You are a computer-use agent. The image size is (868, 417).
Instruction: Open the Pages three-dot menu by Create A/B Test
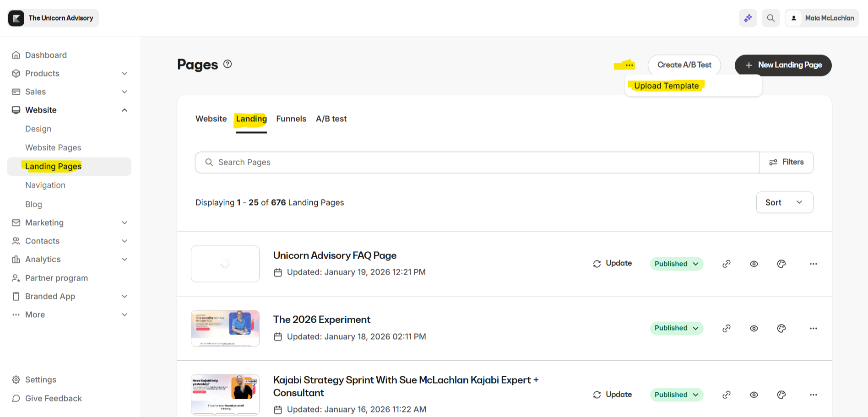pos(629,65)
